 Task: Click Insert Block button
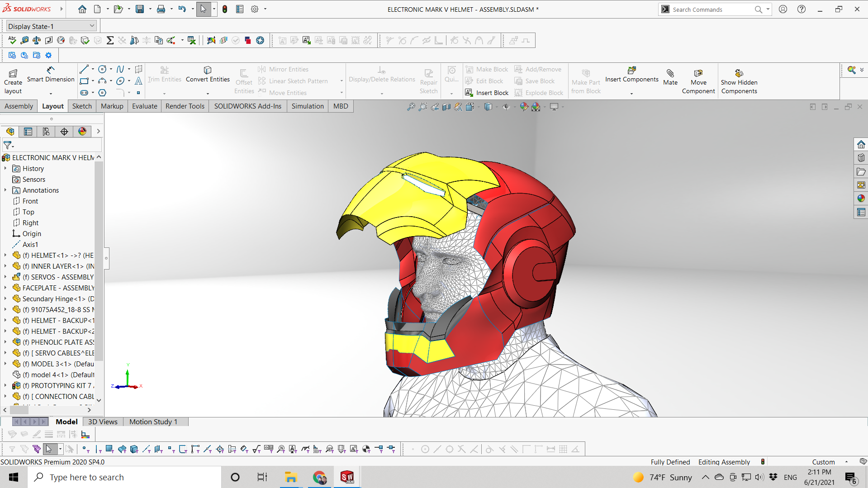coord(487,93)
